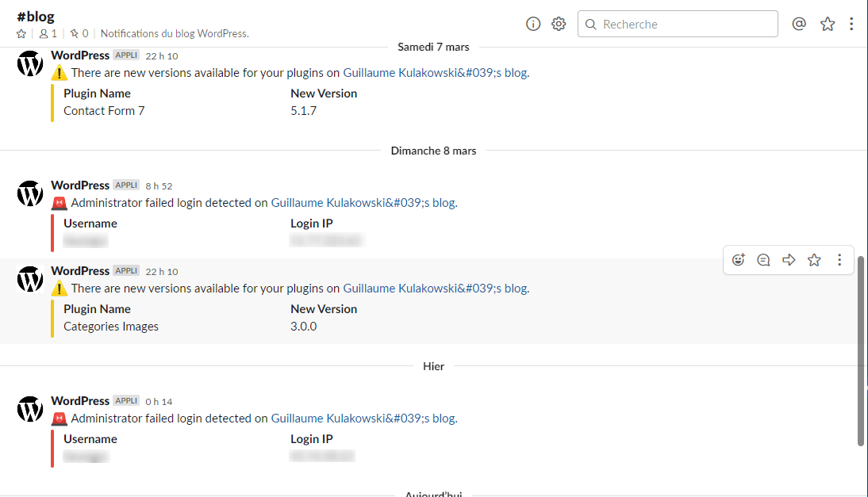Click the vertical scrollbar in messages
Image resolution: width=868 pixels, height=497 pixels.
click(862, 349)
